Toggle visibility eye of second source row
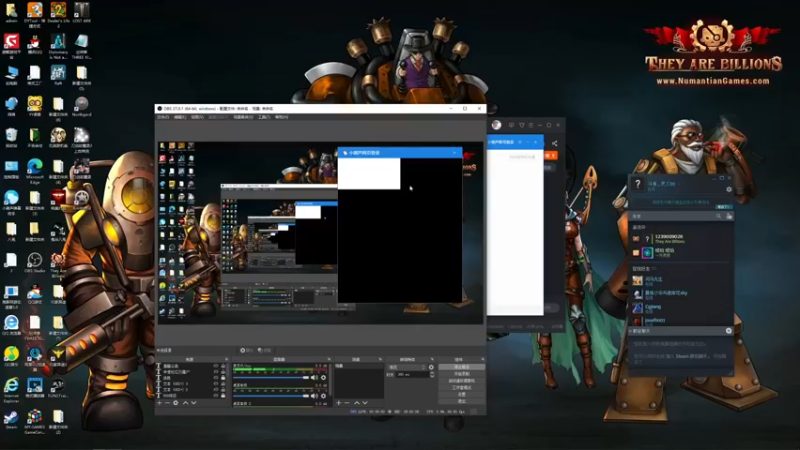The width and height of the screenshot is (800, 450). 216,372
